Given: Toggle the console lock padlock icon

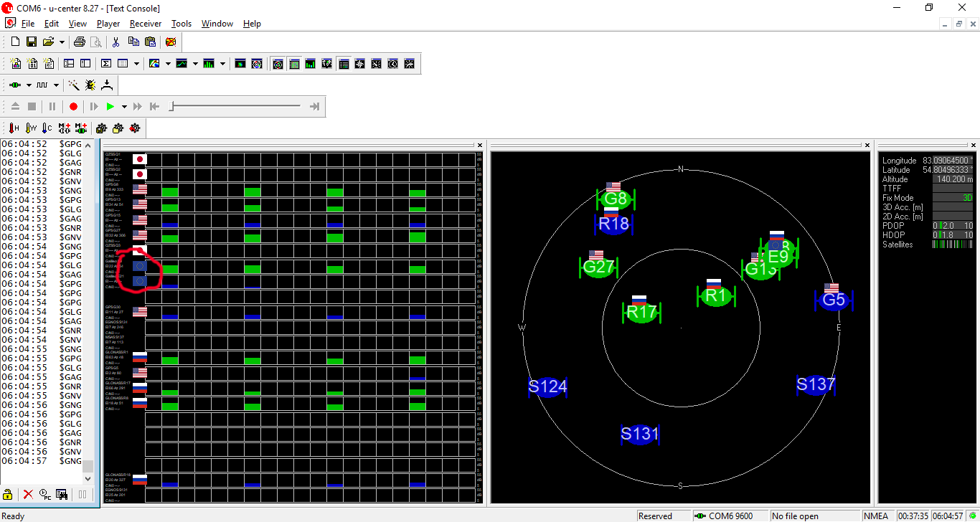Looking at the screenshot, I should tap(8, 494).
